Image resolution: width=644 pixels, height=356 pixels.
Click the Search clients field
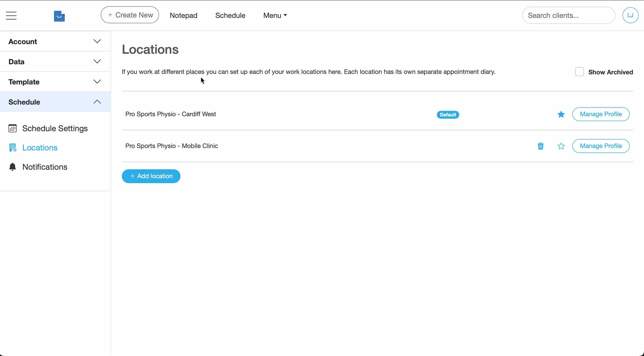point(569,15)
